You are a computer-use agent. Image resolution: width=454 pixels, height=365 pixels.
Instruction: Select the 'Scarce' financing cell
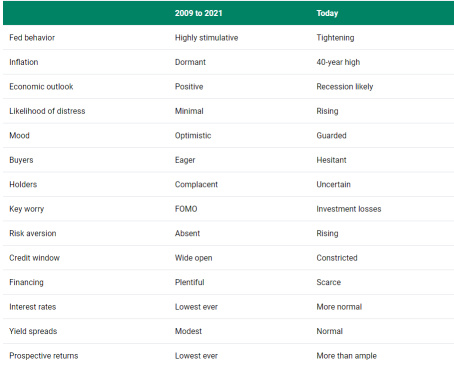point(328,282)
